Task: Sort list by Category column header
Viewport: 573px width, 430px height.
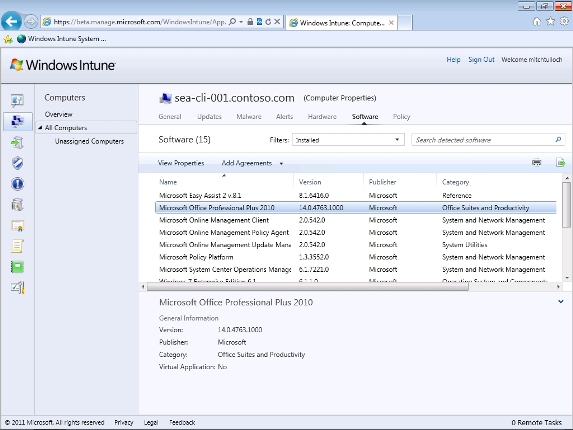Action: (x=455, y=182)
